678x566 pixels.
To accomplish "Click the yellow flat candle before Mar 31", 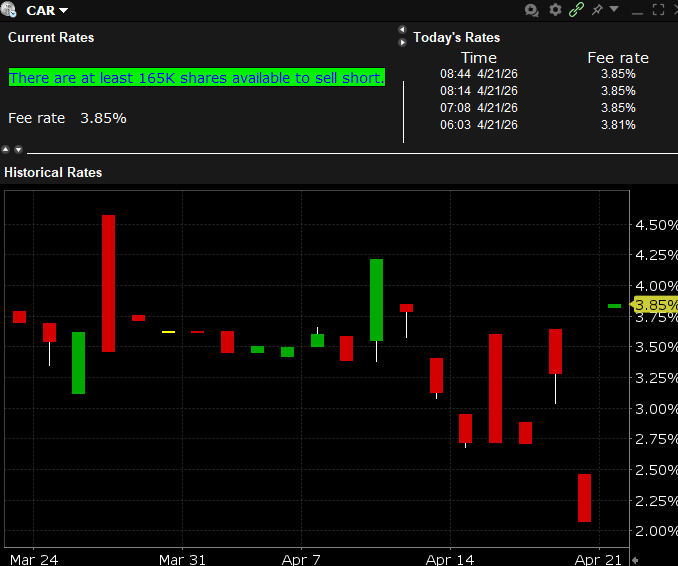I will 168,332.
